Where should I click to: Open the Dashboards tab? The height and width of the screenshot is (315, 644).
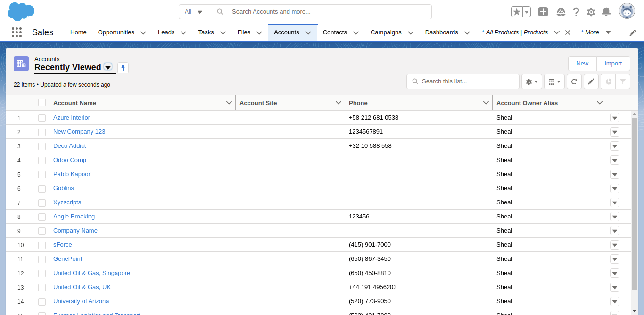[x=442, y=32]
